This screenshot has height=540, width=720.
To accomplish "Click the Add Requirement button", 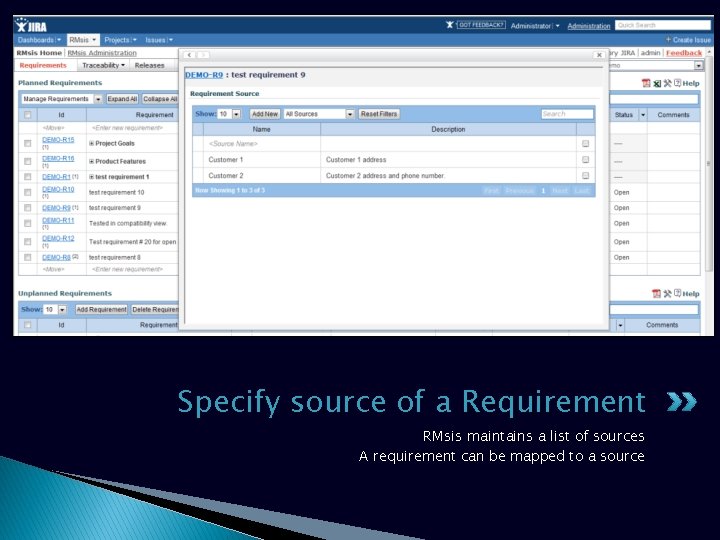I will point(101,309).
